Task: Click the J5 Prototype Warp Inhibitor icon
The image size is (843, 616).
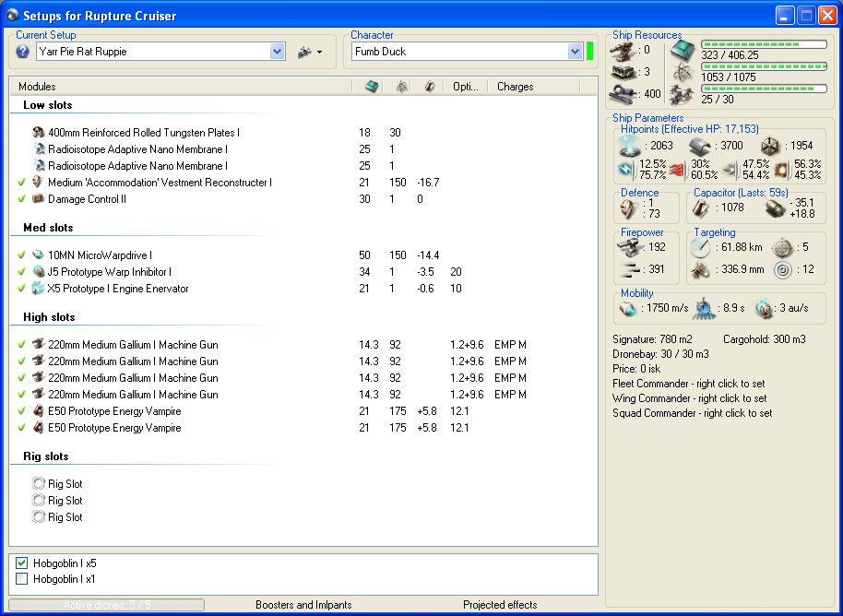Action: pos(39,272)
